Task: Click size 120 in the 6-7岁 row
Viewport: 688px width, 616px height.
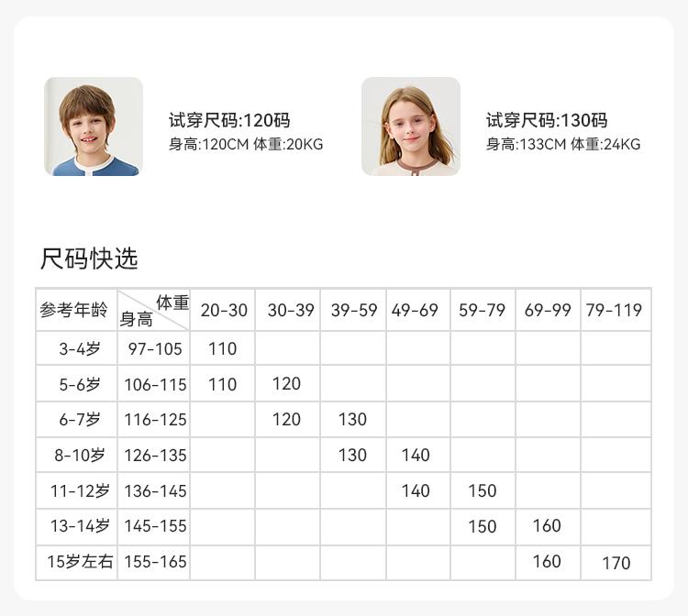Action: [x=286, y=420]
